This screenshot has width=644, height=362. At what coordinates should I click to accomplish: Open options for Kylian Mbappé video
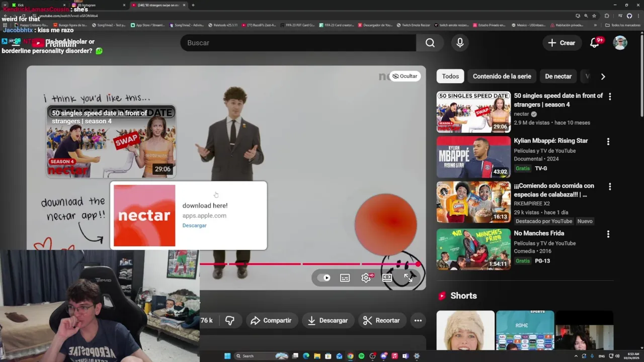pyautogui.click(x=608, y=142)
